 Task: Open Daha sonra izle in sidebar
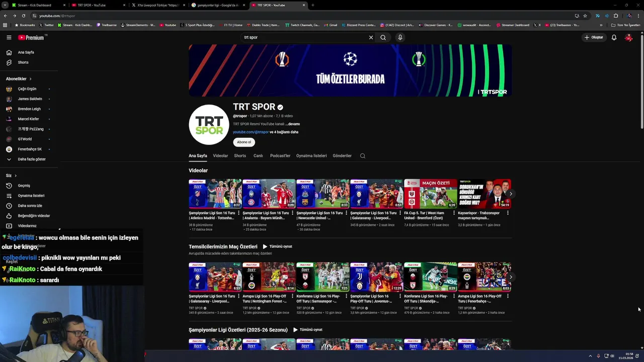coord(29,206)
